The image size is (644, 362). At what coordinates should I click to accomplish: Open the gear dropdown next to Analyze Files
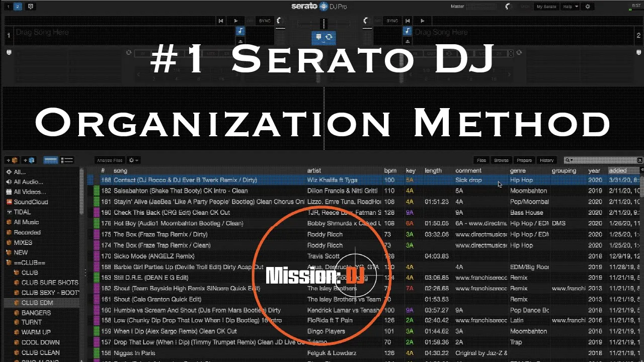(134, 160)
